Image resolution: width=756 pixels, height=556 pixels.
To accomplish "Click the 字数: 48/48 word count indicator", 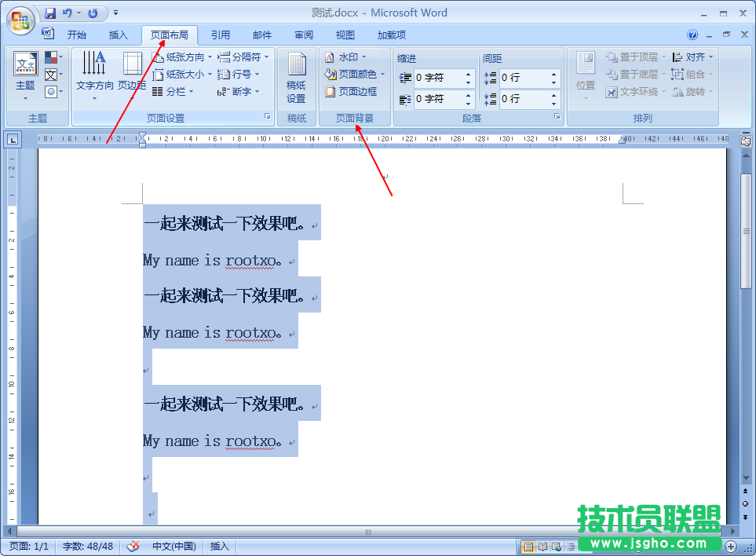I will (x=87, y=544).
